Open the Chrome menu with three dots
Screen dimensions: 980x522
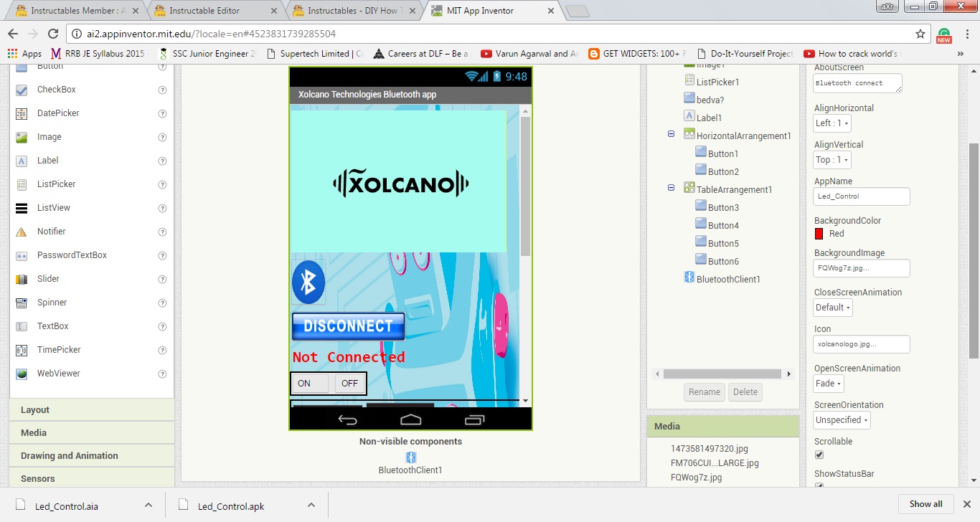966,34
